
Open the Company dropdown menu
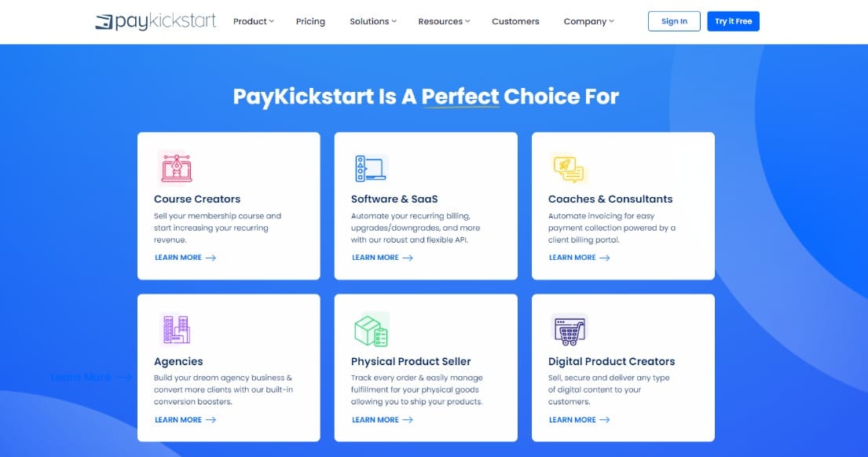pos(588,21)
